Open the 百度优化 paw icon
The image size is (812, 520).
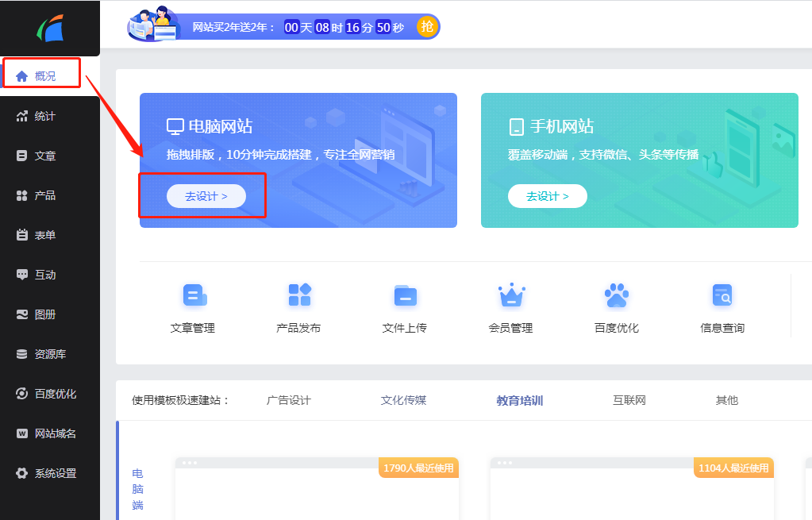[617, 306]
